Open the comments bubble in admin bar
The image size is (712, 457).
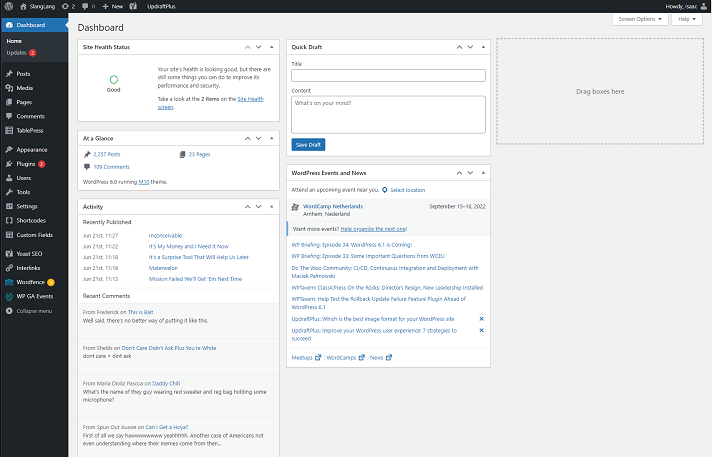point(89,6)
